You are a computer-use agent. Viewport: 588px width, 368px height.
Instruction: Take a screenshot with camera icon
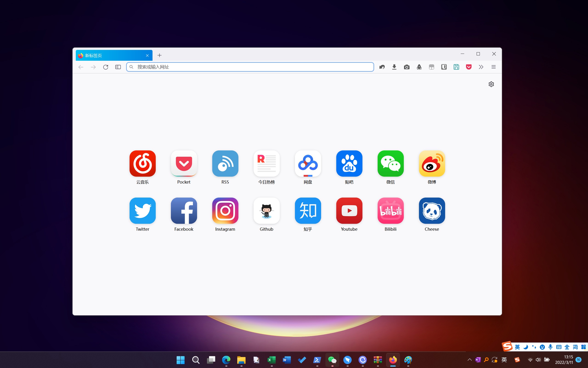[407, 67]
